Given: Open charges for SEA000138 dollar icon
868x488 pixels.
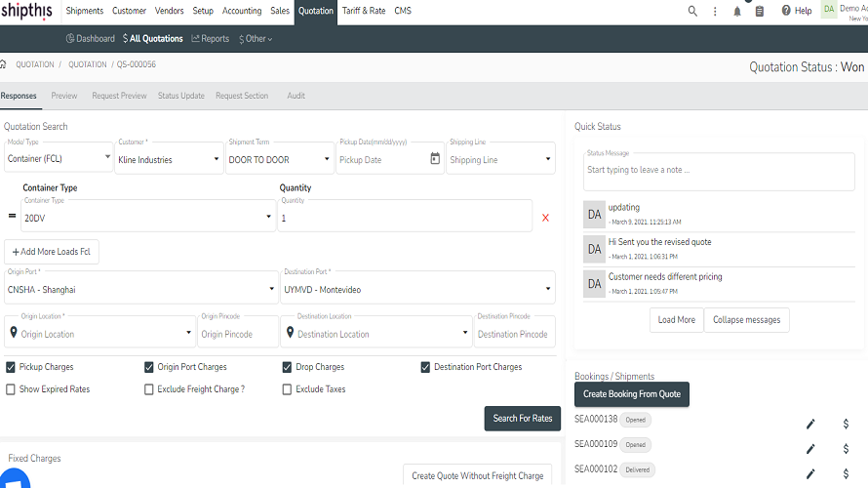Looking at the screenshot, I should (x=846, y=424).
